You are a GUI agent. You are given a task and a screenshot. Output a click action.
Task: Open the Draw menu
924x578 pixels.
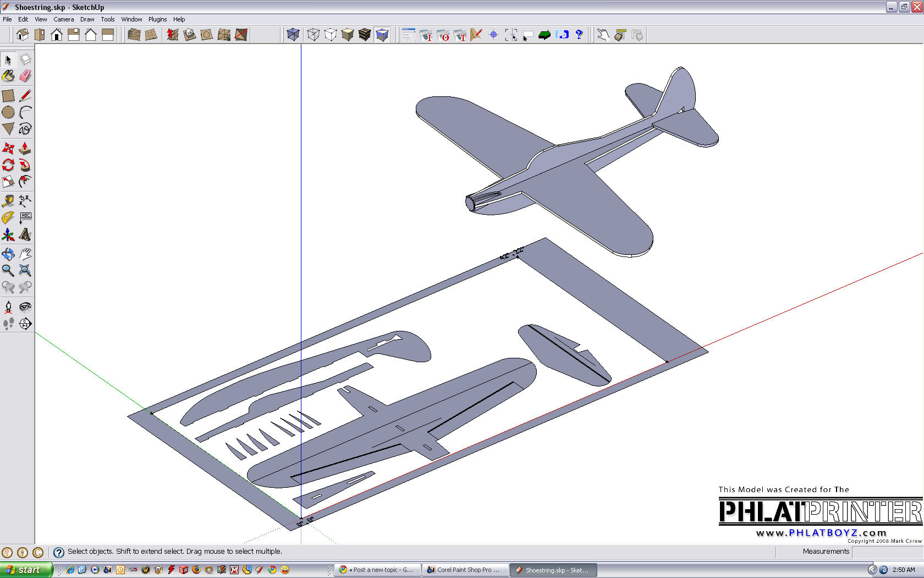(87, 19)
